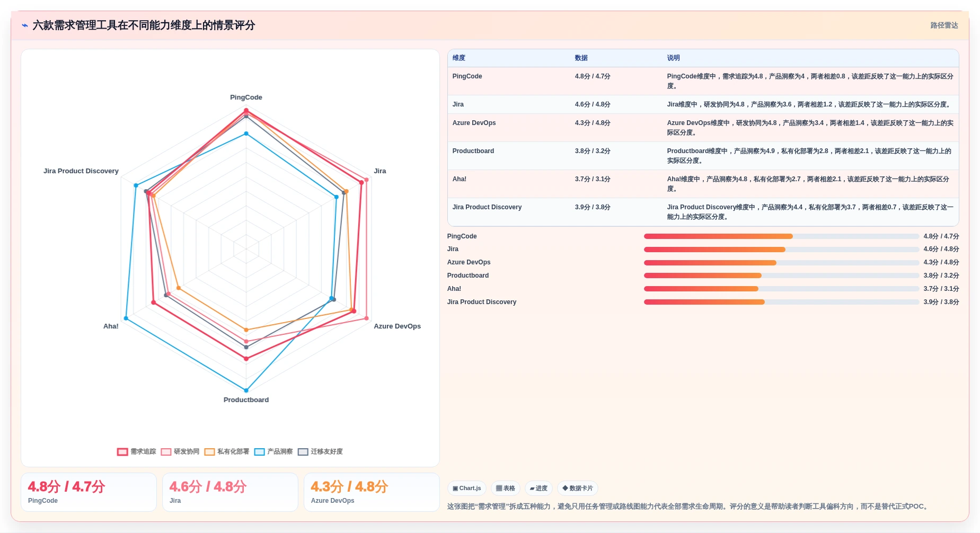Select the Jira table row name

[x=458, y=104]
